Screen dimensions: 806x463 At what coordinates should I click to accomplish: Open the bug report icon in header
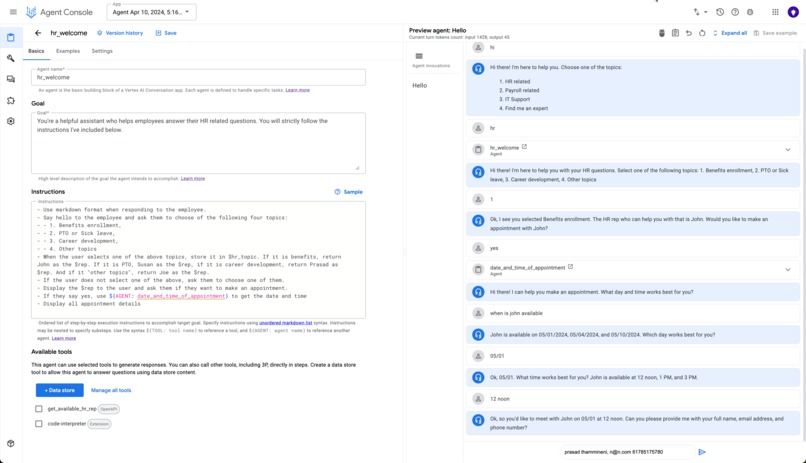click(750, 12)
